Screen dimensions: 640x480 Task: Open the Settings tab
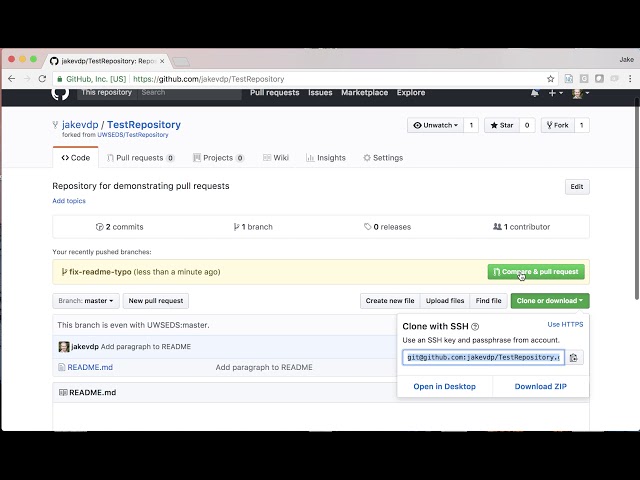(x=383, y=158)
